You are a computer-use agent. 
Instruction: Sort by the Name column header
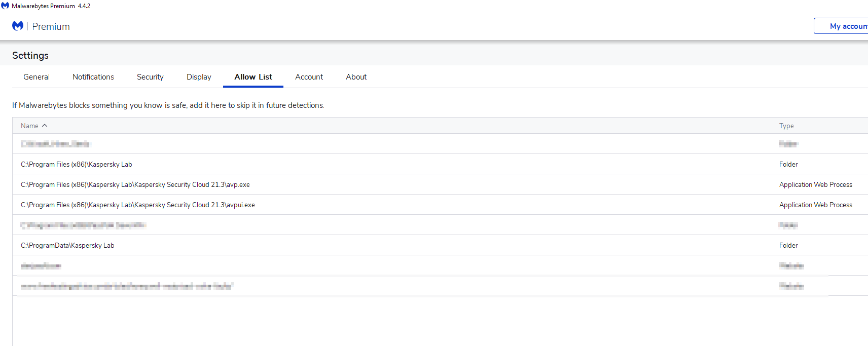(29, 126)
